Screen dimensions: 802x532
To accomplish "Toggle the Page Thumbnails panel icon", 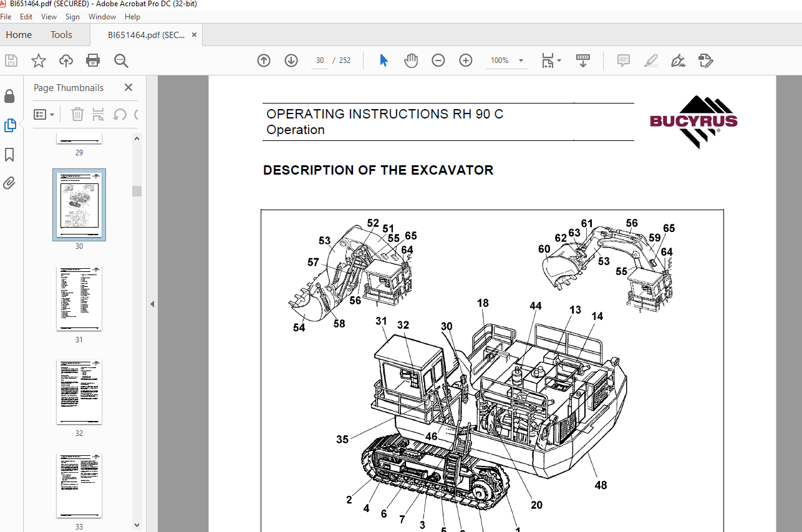I will click(9, 125).
